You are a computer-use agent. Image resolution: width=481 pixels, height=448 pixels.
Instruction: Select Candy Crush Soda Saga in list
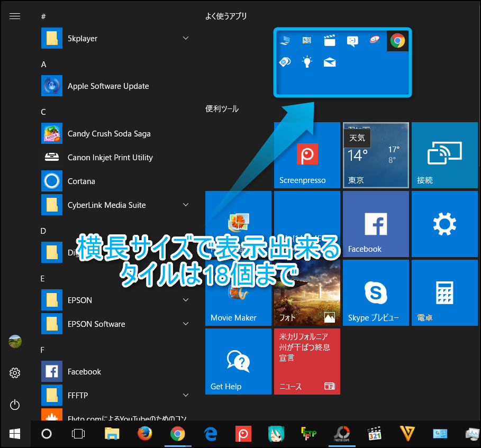(109, 134)
